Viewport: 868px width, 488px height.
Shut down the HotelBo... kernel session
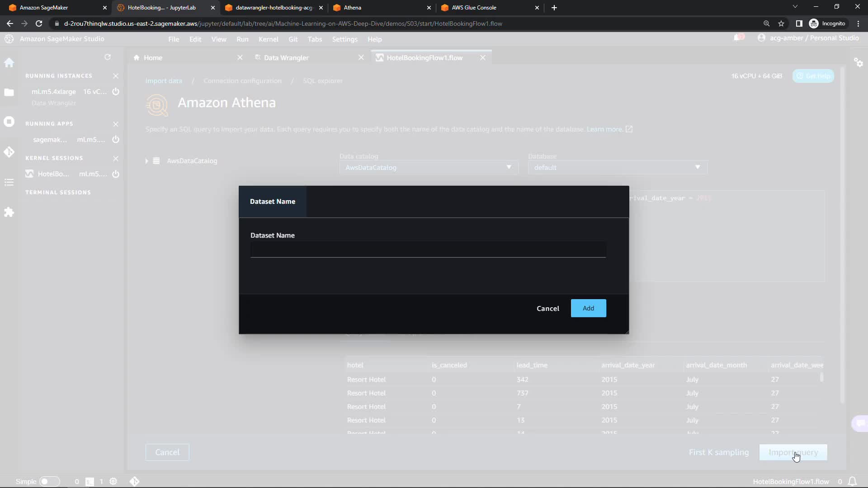tap(116, 174)
